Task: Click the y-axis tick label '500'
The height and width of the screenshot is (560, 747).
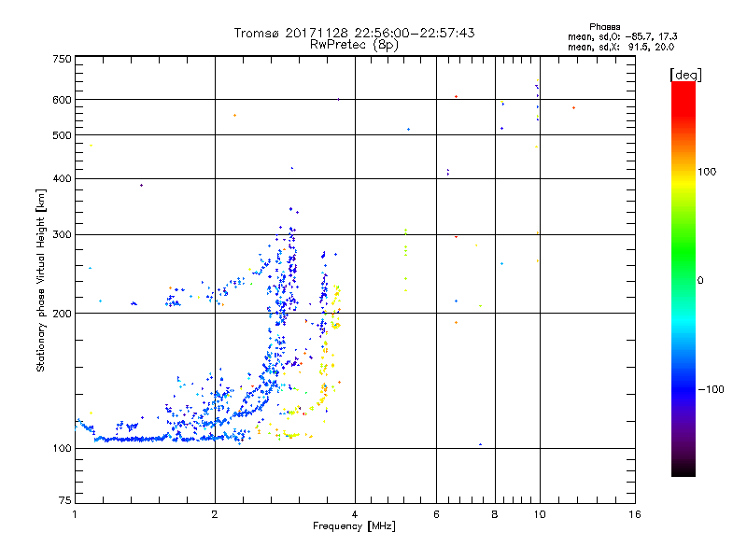Action: tap(63, 135)
